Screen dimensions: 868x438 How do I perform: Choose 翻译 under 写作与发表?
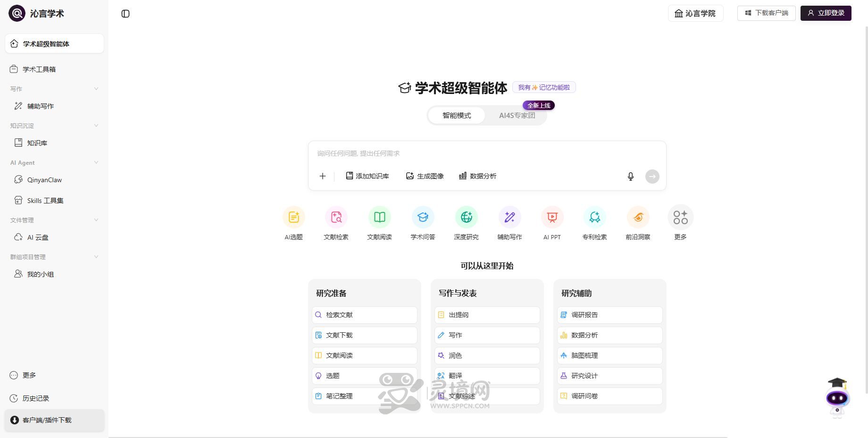pyautogui.click(x=487, y=376)
